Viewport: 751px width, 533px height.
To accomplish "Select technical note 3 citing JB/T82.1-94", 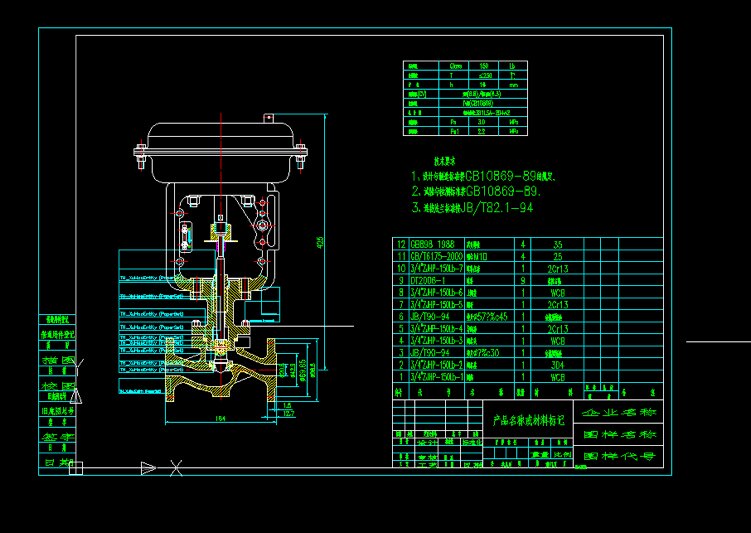I will pos(472,207).
